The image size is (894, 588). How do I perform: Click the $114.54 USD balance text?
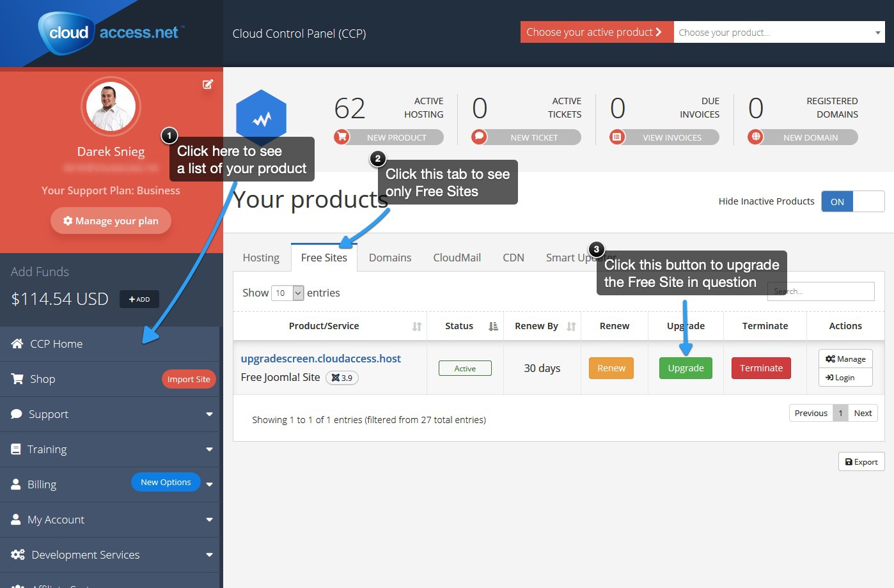coord(59,299)
